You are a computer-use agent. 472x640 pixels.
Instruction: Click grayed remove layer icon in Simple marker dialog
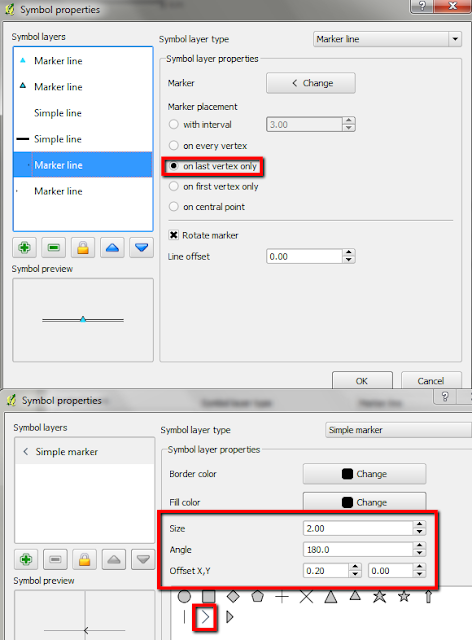tap(55, 559)
